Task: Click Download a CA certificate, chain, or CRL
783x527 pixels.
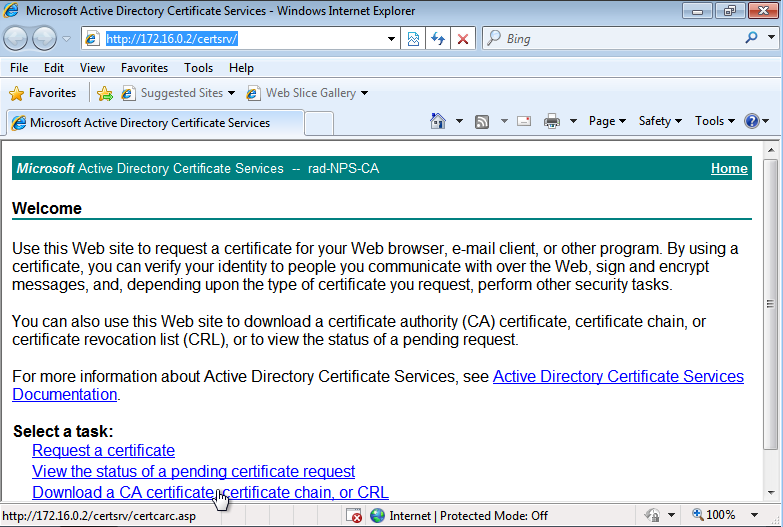Action: pyautogui.click(x=210, y=493)
